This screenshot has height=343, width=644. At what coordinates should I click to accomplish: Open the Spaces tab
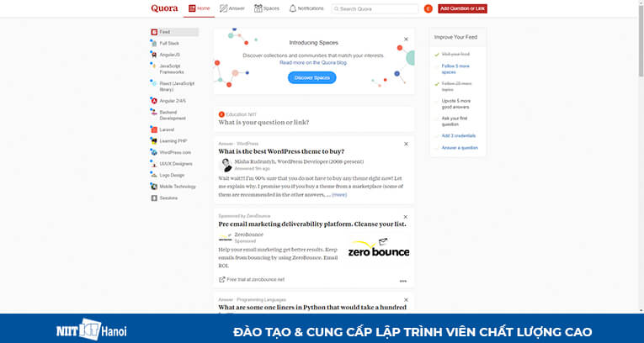[267, 8]
